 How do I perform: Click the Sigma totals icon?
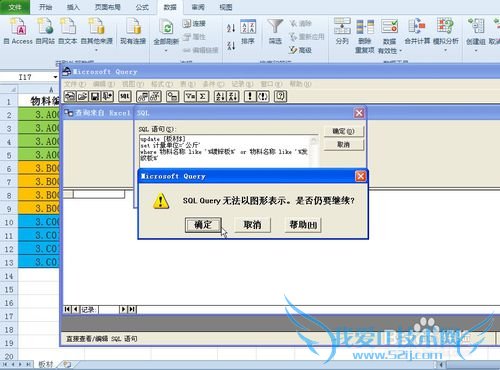click(202, 96)
